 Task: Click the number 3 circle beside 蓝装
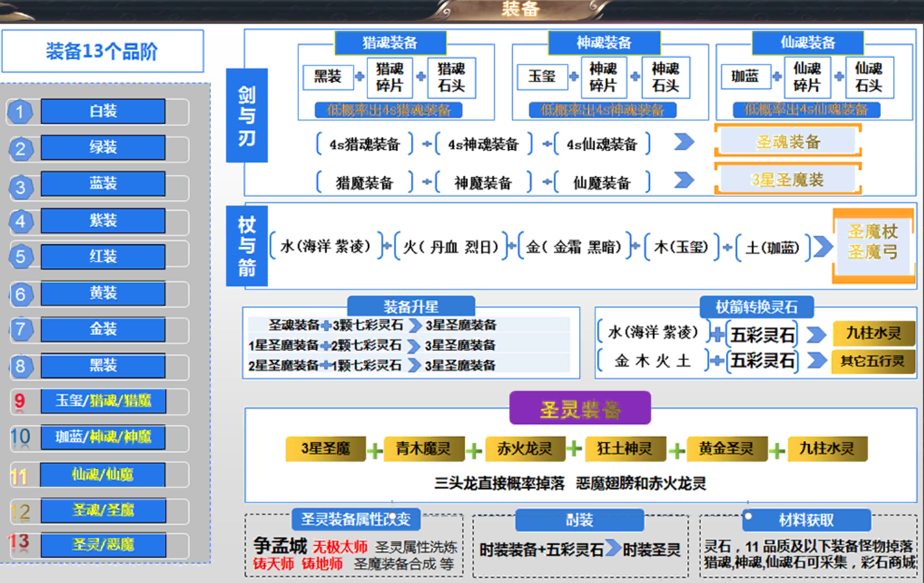click(20, 187)
